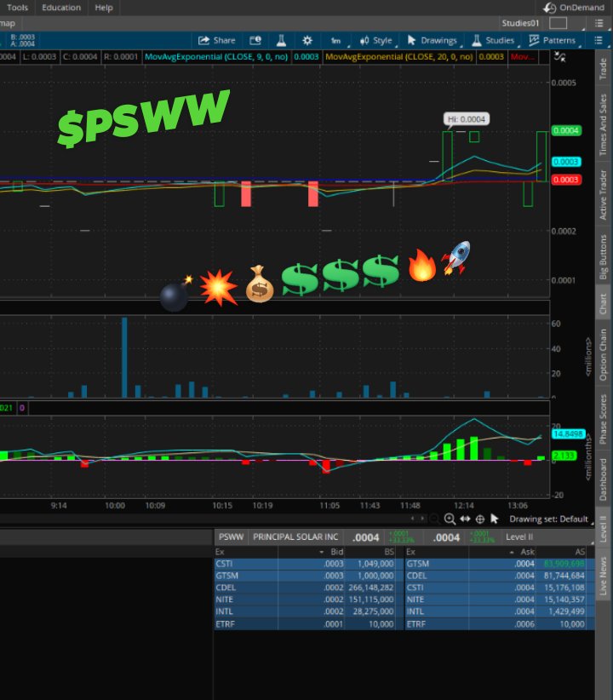The width and height of the screenshot is (613, 700).
Task: Switch to the Times And Sales sidebar tab
Action: (x=603, y=124)
